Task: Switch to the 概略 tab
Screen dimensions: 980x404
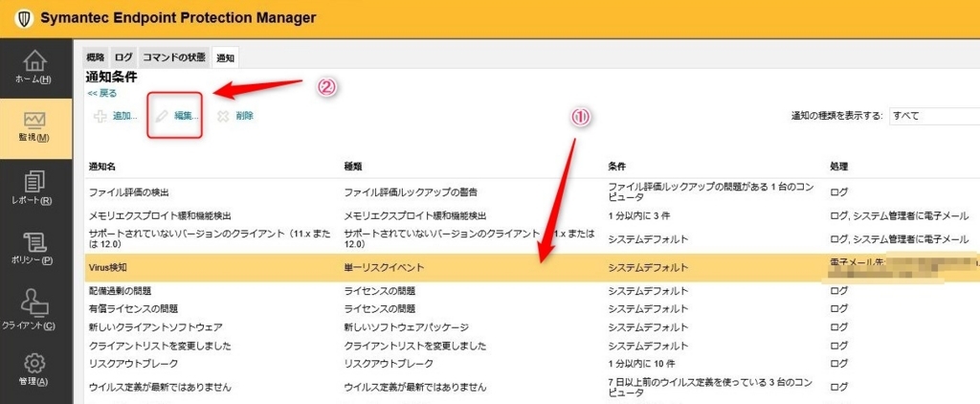Action: (x=96, y=56)
